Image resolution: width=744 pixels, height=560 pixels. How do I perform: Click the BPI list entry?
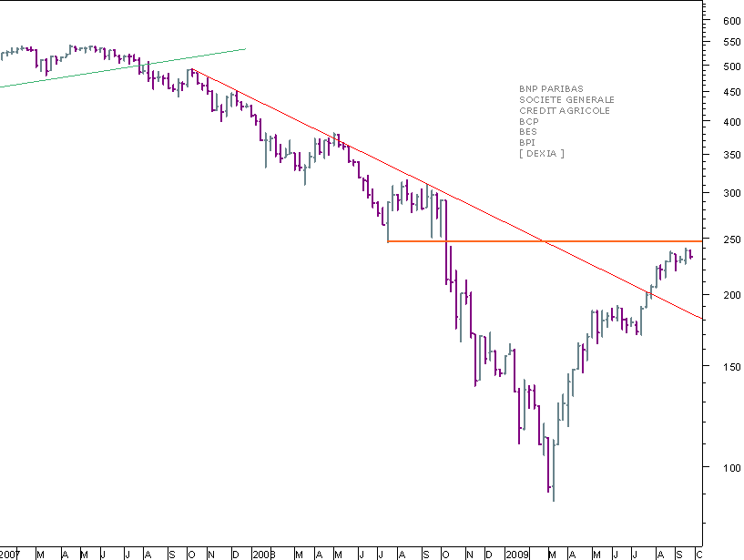526,142
